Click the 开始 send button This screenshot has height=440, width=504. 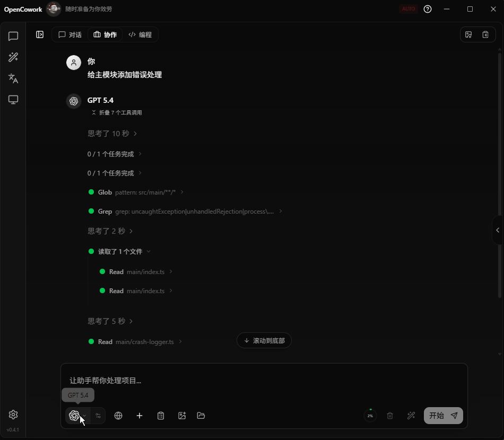[x=444, y=416]
